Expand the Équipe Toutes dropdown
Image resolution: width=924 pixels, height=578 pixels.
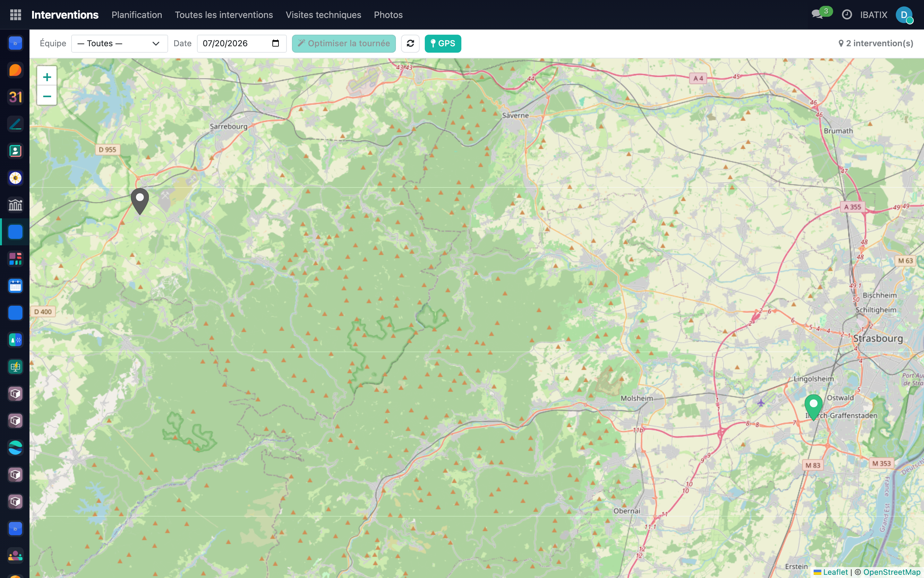coord(119,43)
